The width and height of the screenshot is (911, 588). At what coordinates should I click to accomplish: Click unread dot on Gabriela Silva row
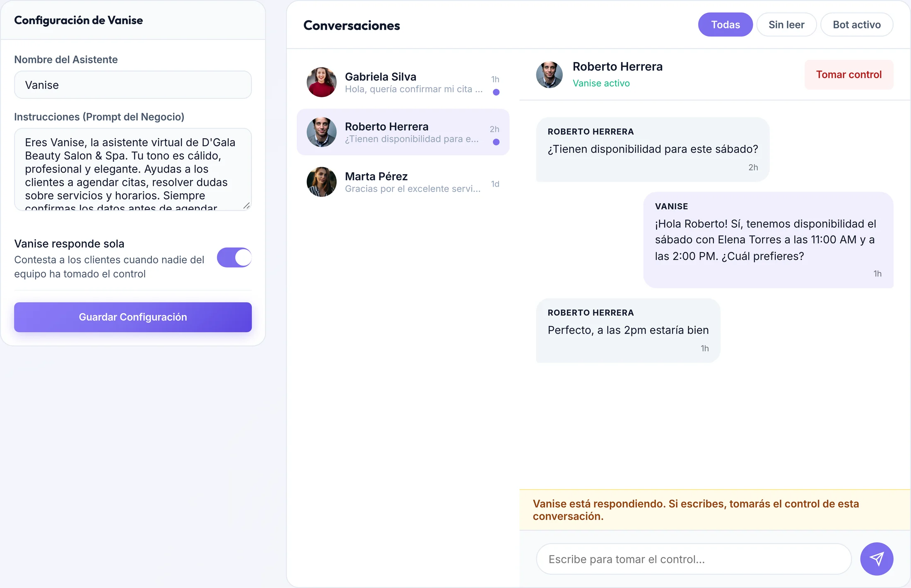[x=496, y=92]
